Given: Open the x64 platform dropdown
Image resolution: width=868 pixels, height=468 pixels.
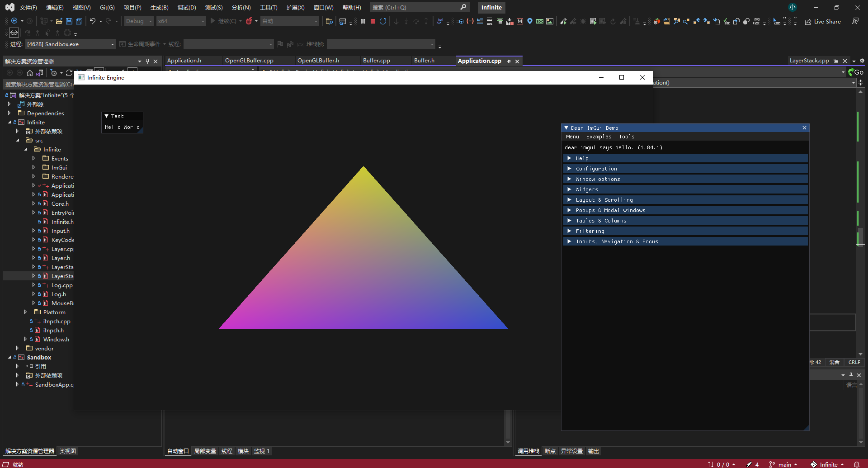Looking at the screenshot, I should 181,21.
